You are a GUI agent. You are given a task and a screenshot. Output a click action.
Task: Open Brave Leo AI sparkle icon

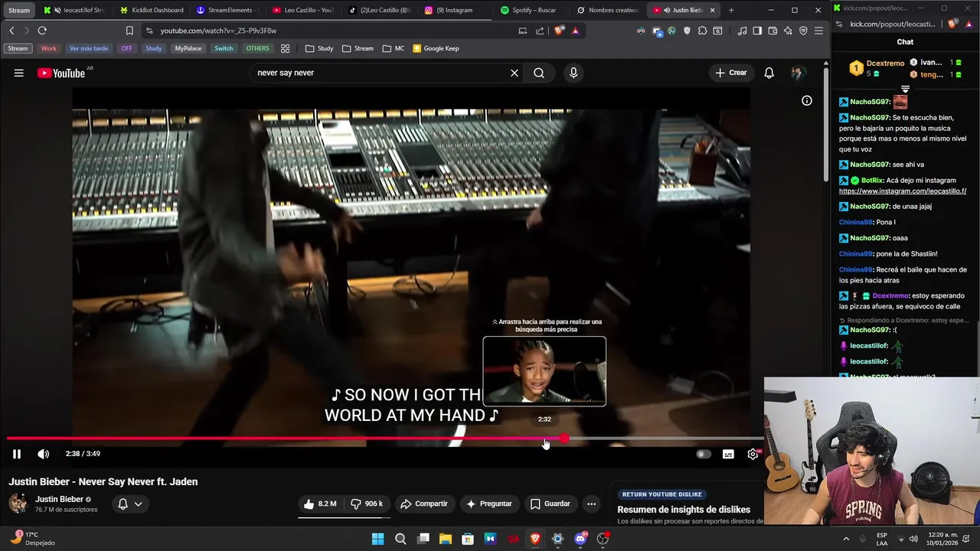coord(788,31)
